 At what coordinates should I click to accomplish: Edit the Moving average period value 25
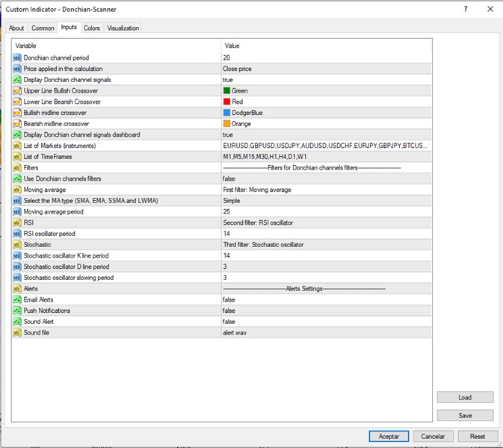tap(327, 212)
